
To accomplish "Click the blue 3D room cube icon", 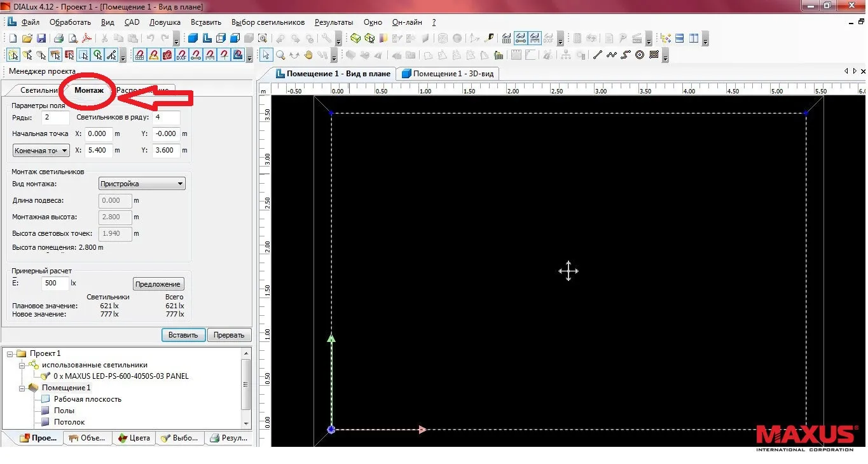I will coord(193,38).
